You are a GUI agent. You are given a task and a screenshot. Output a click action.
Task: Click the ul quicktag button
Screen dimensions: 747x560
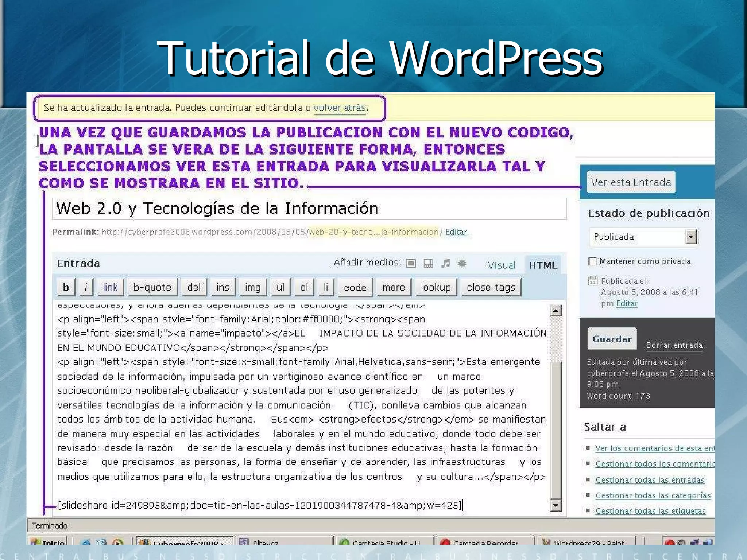click(280, 287)
